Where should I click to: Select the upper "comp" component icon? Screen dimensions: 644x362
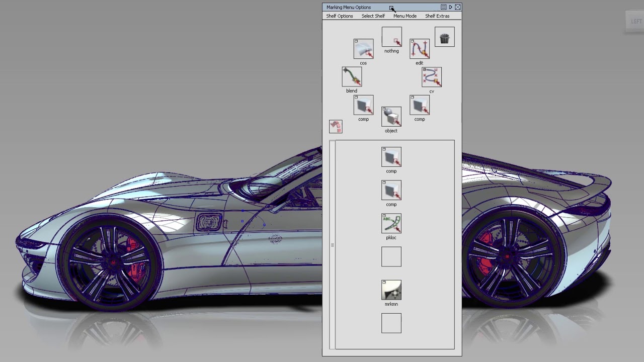point(363,105)
